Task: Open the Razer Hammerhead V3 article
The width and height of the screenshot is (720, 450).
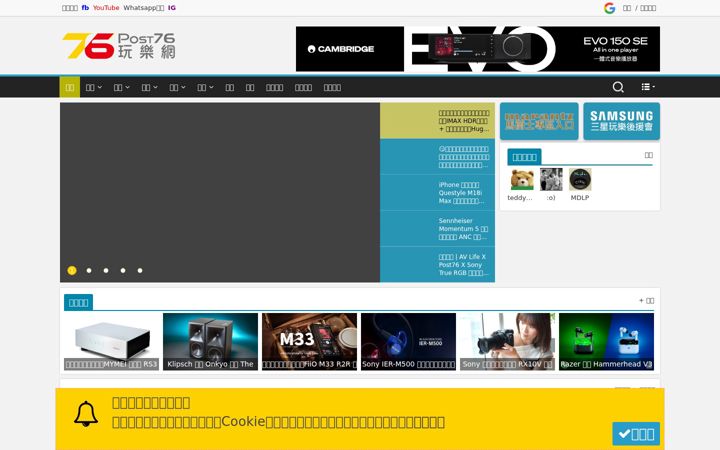Action: coord(607,342)
